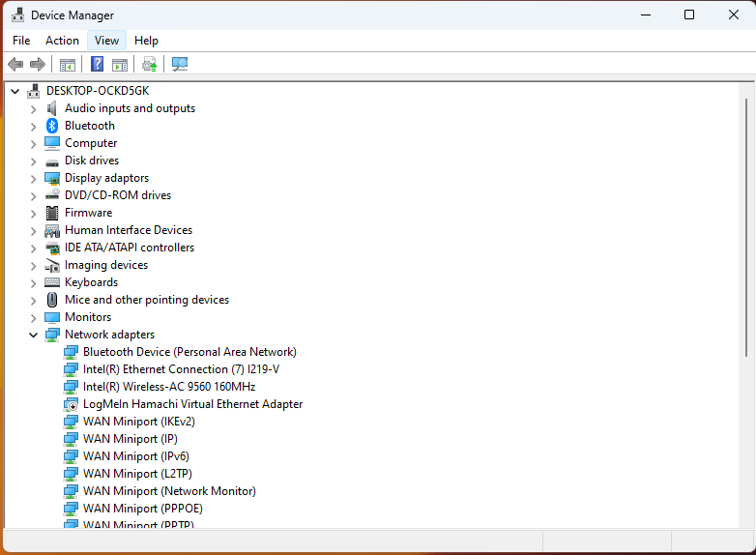Image resolution: width=756 pixels, height=555 pixels.
Task: Select WAN Miniport (IP)
Action: [131, 439]
